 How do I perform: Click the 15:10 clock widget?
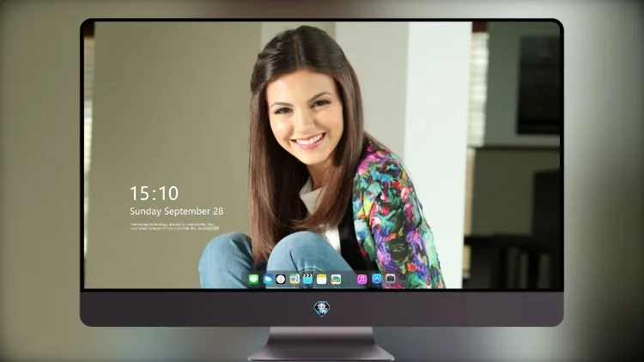click(155, 193)
